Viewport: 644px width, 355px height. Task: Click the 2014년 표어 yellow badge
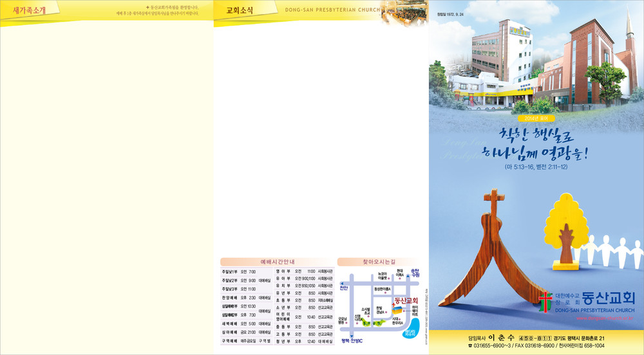point(536,118)
